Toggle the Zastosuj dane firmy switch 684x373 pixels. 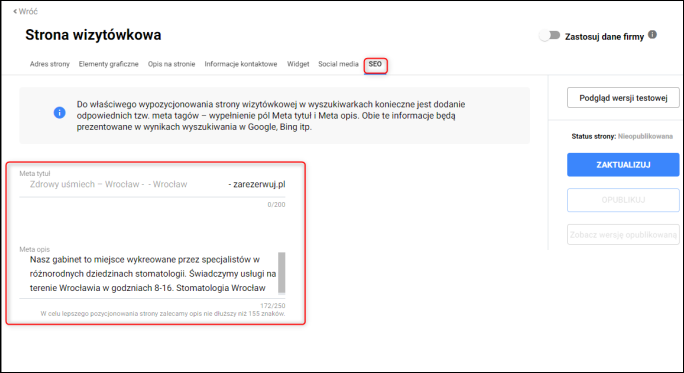[x=549, y=35]
